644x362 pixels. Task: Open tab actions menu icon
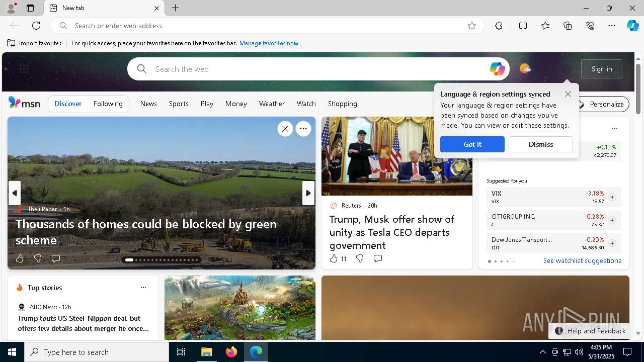pos(30,8)
